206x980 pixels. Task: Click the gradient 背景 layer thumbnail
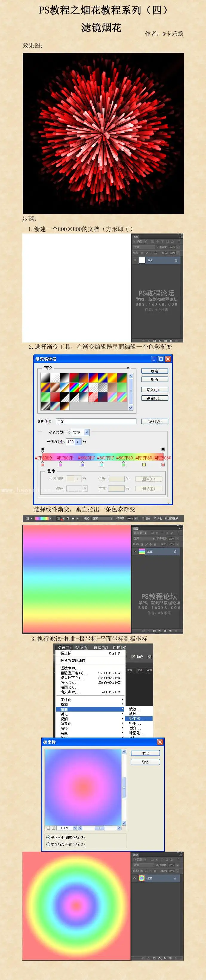pos(142,551)
